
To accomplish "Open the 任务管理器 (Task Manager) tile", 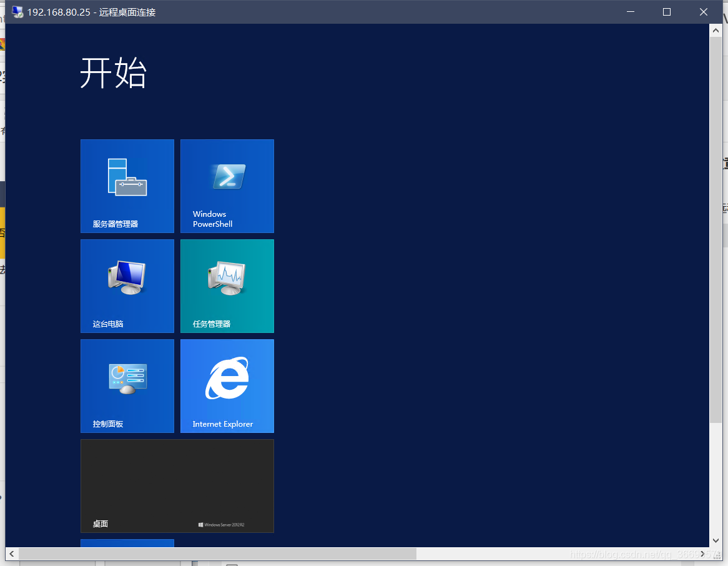I will point(227,285).
